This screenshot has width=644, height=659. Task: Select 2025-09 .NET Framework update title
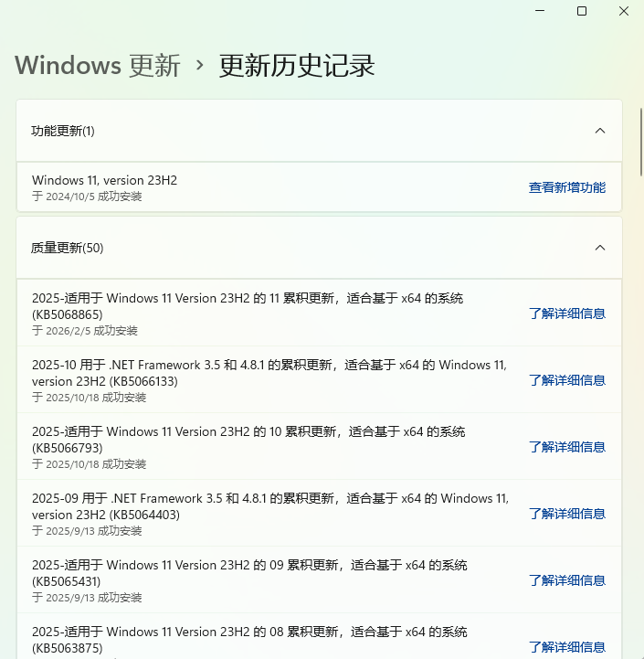point(270,506)
